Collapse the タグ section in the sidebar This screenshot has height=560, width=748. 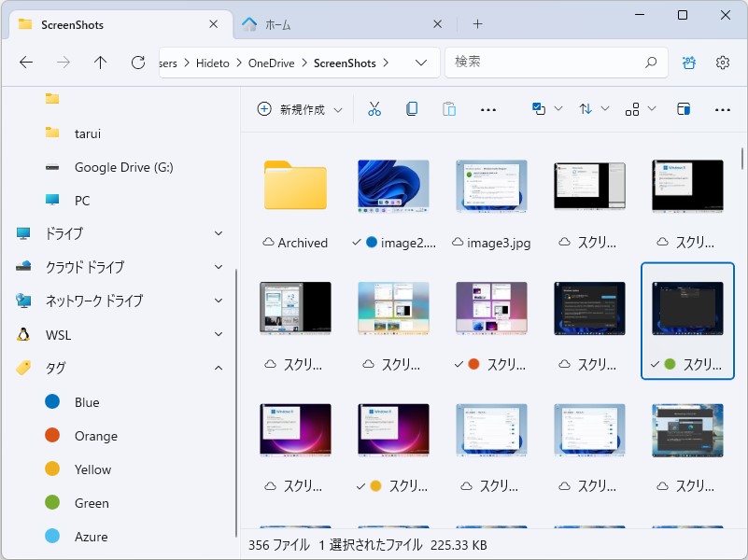click(219, 368)
